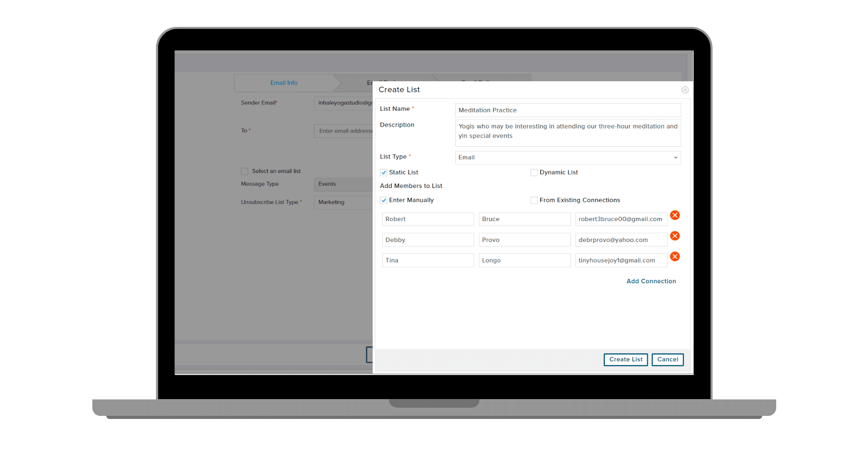868x454 pixels.
Task: Close the Create List dialog
Action: coord(685,90)
